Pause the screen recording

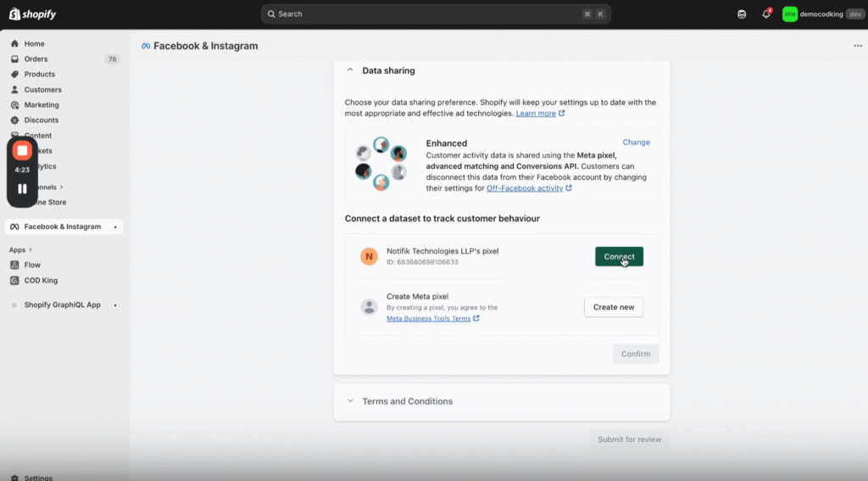click(x=23, y=189)
